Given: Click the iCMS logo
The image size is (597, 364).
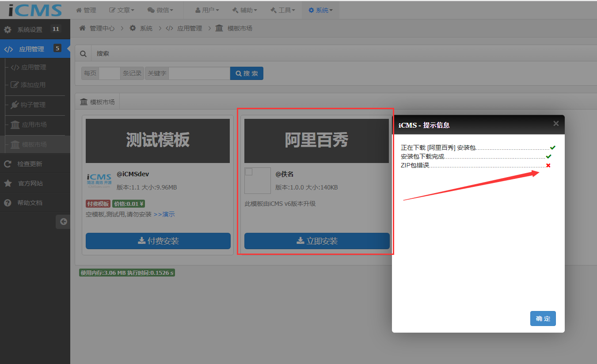Looking at the screenshot, I should tap(35, 10).
